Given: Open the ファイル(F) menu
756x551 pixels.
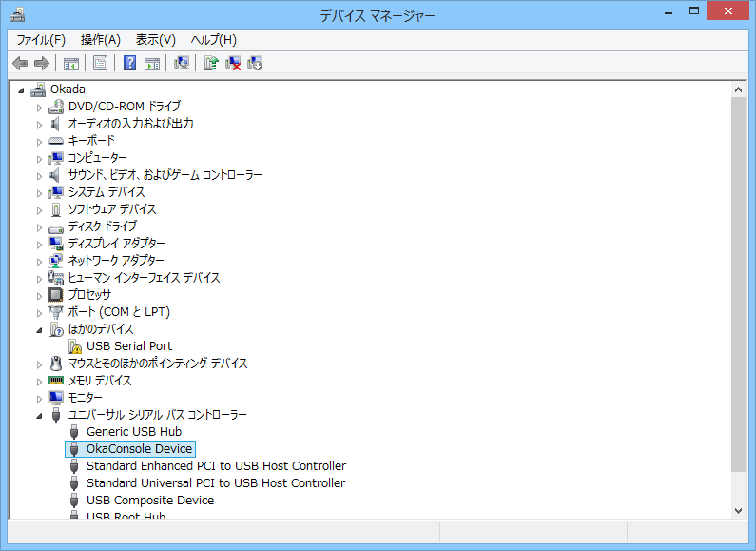Looking at the screenshot, I should coord(41,40).
